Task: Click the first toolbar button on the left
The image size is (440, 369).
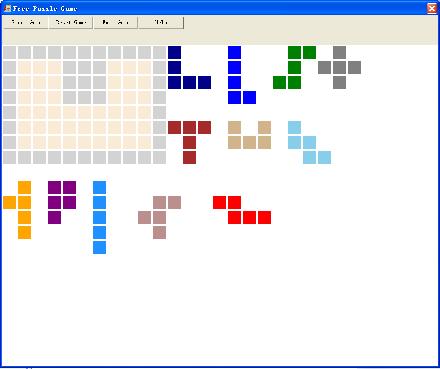Action: pos(26,22)
